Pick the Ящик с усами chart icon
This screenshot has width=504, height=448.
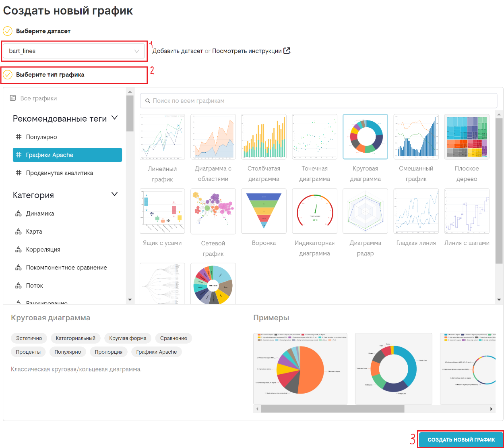pos(162,211)
